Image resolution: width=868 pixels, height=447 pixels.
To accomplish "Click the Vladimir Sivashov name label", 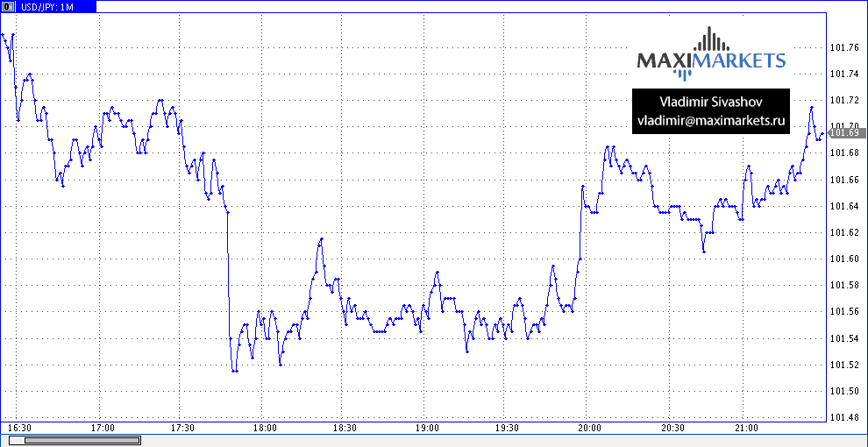I will click(710, 103).
